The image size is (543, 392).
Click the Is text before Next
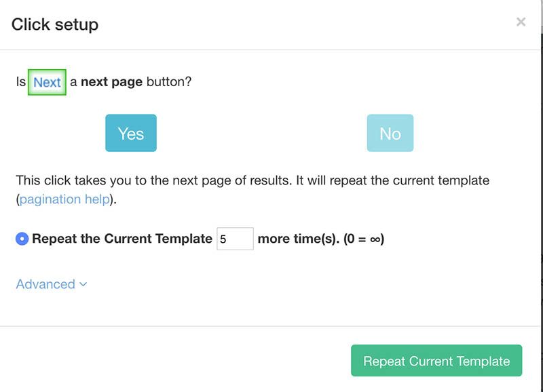(x=21, y=82)
